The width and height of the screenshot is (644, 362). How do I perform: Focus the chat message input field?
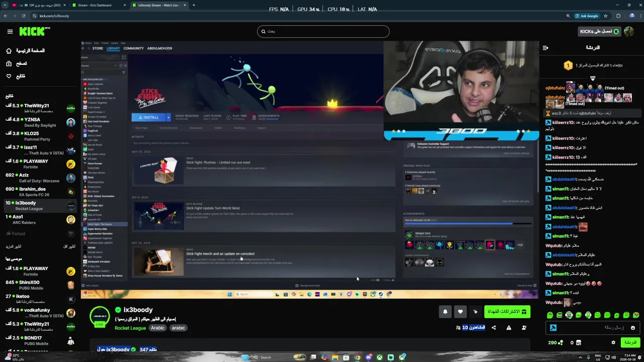(x=592, y=328)
